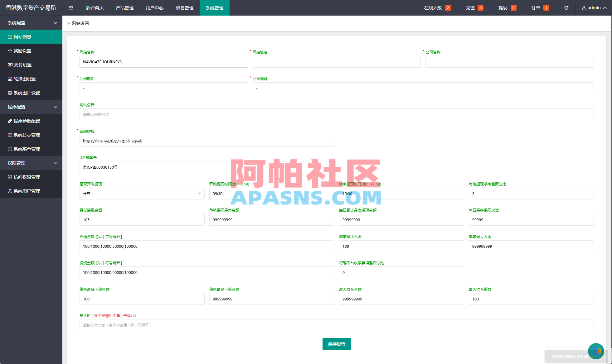
Task: Open the admin account dropdown
Action: click(594, 8)
